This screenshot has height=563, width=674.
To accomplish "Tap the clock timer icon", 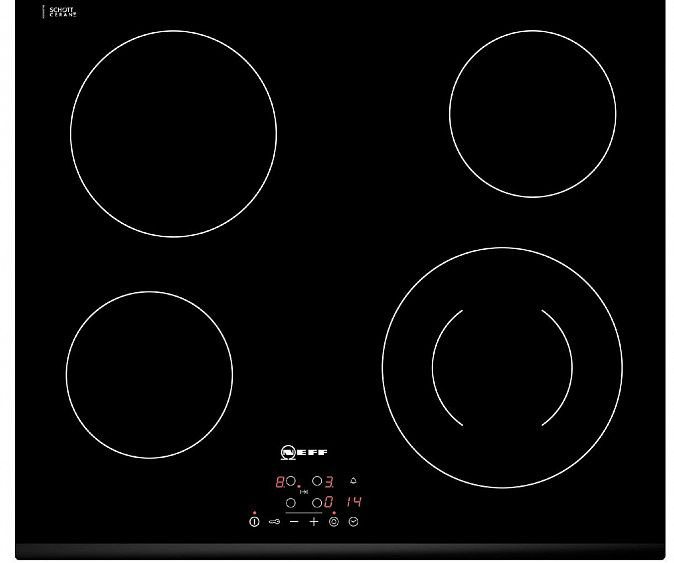I will 354,521.
